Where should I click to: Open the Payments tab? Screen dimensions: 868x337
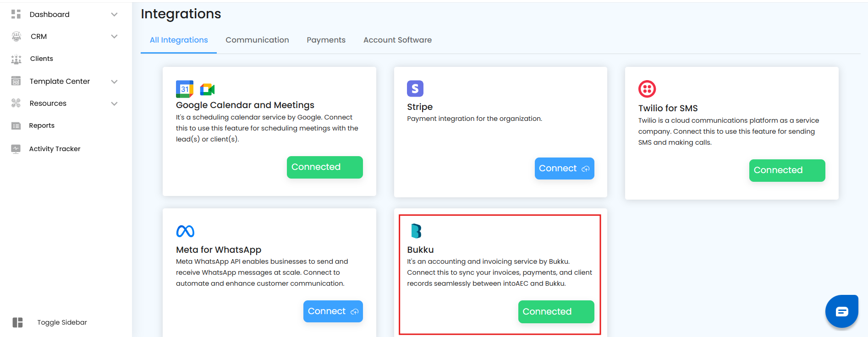(x=326, y=40)
